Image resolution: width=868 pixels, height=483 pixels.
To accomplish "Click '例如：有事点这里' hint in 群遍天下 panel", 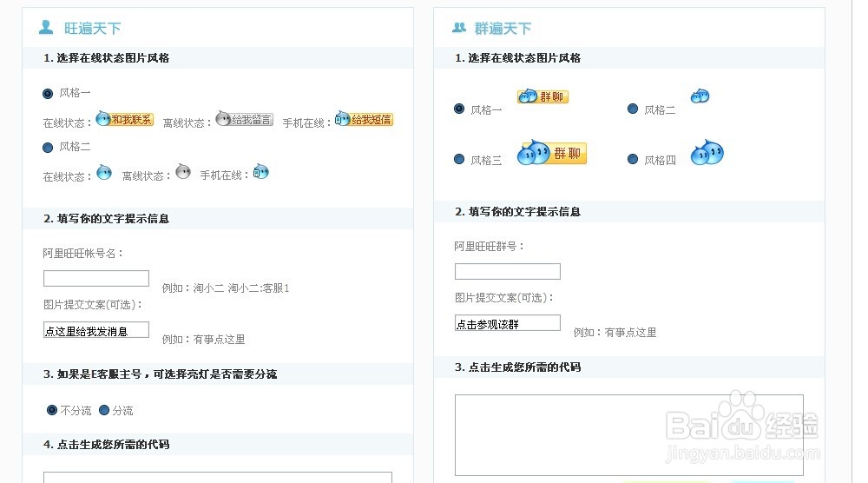I will click(615, 333).
